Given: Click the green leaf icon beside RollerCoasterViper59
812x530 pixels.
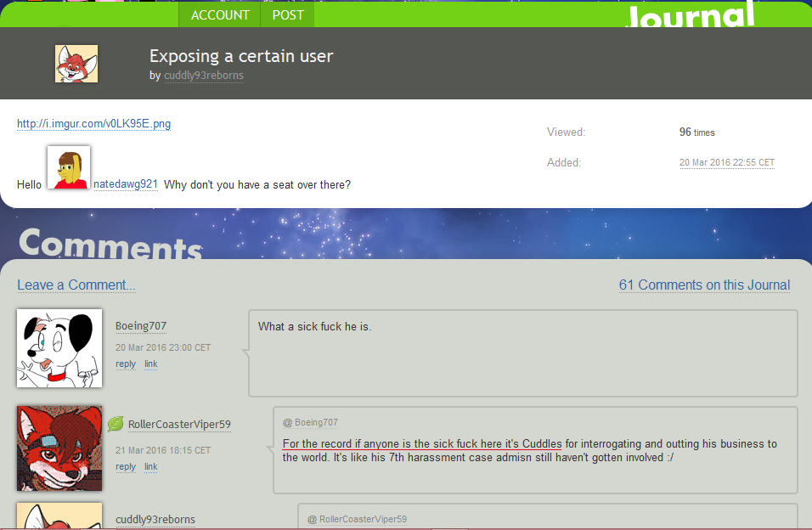Looking at the screenshot, I should [x=116, y=424].
